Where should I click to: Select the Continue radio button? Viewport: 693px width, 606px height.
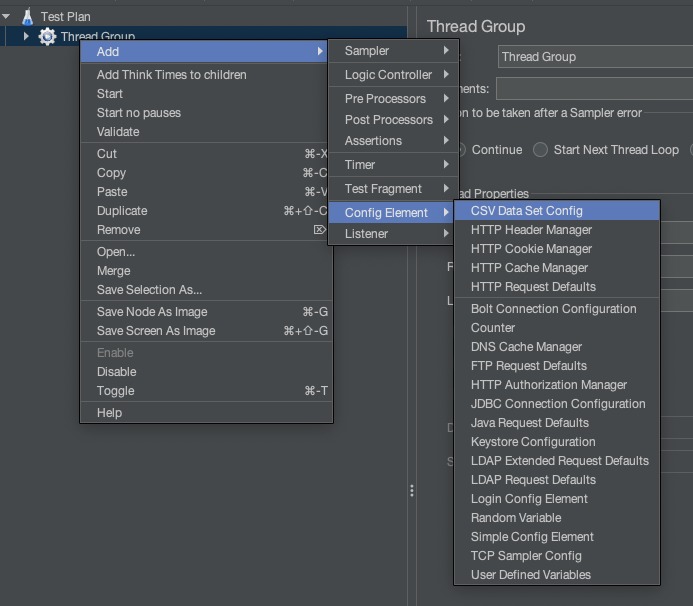(462, 150)
